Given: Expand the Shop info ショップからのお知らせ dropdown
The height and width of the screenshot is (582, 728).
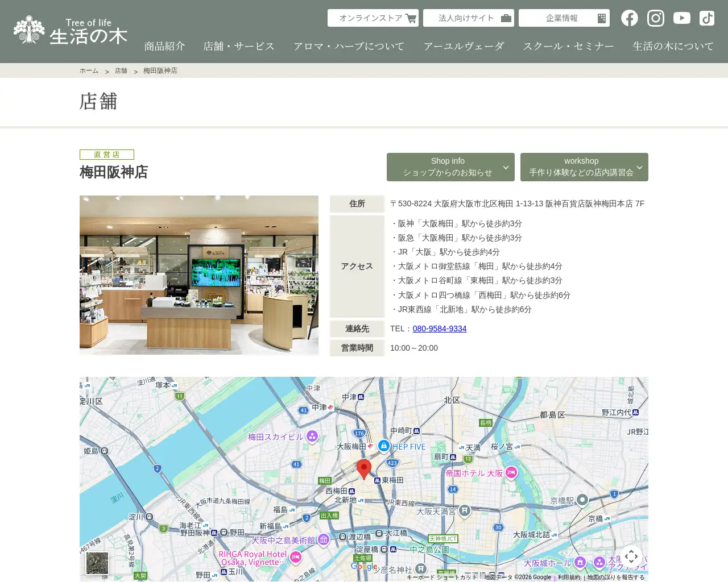Looking at the screenshot, I should pos(450,167).
